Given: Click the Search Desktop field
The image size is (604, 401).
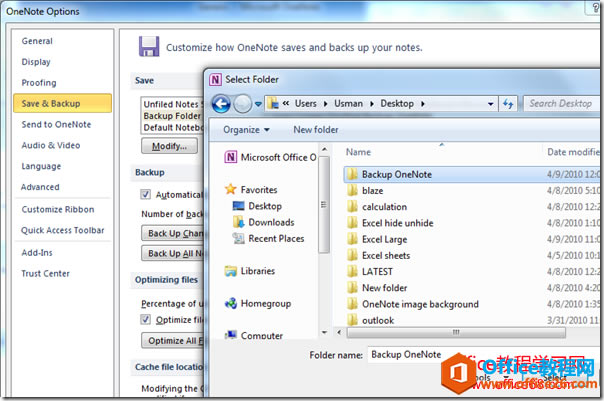Looking at the screenshot, I should pos(562,104).
